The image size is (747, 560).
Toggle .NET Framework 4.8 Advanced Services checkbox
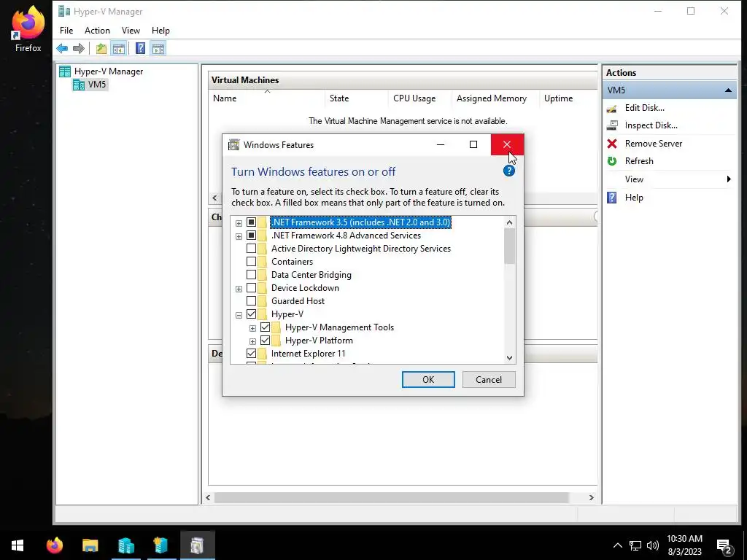pyautogui.click(x=251, y=236)
